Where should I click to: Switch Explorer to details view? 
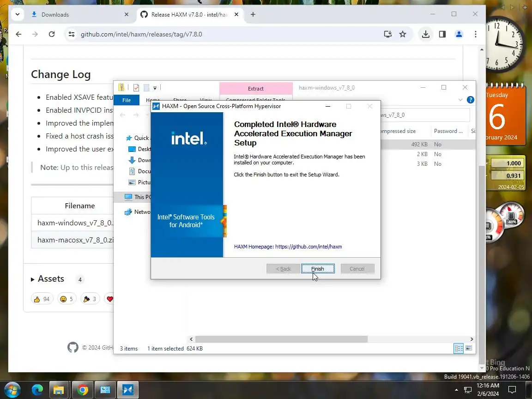(x=459, y=348)
